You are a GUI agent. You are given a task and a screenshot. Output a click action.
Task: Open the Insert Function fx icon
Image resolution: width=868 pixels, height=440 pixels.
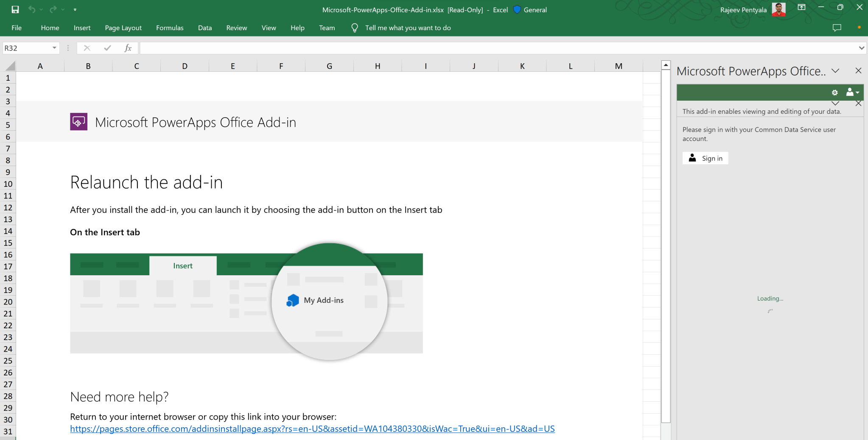coord(127,48)
